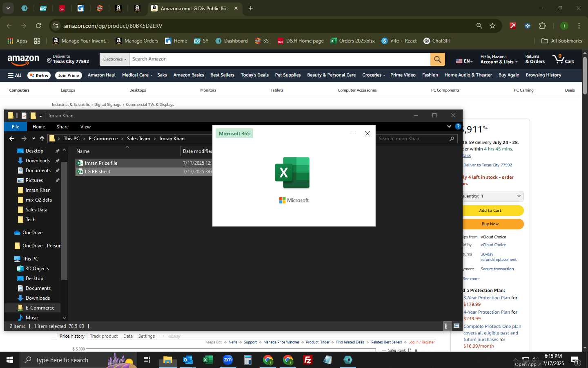Open the Price history tab
Image resolution: width=588 pixels, height=368 pixels.
click(x=72, y=336)
